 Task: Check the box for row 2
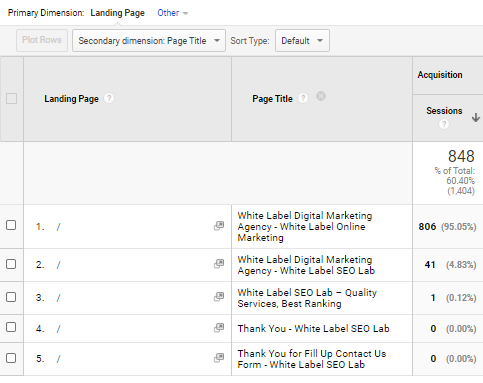[11, 264]
